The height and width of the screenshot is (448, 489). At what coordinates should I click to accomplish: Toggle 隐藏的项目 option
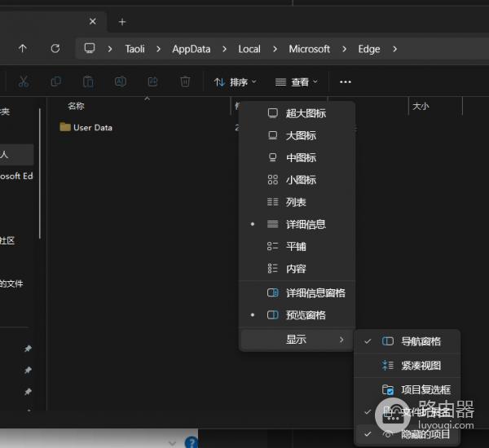point(407,434)
